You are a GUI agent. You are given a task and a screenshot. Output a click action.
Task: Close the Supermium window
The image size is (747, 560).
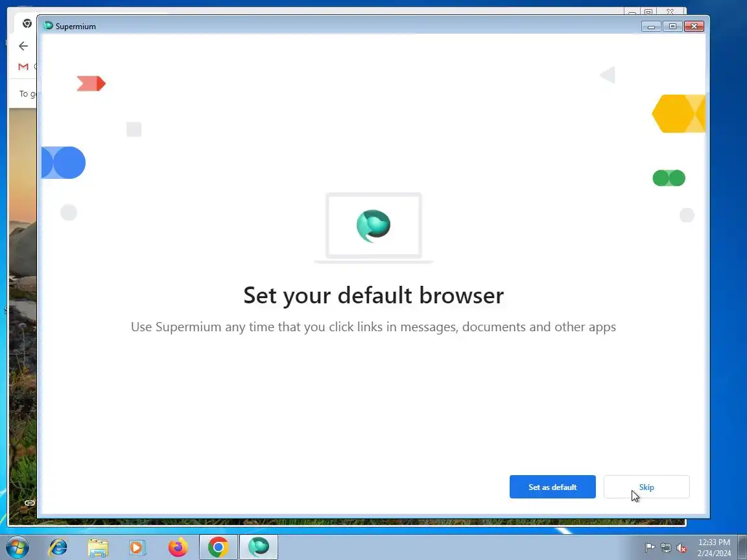tap(694, 27)
